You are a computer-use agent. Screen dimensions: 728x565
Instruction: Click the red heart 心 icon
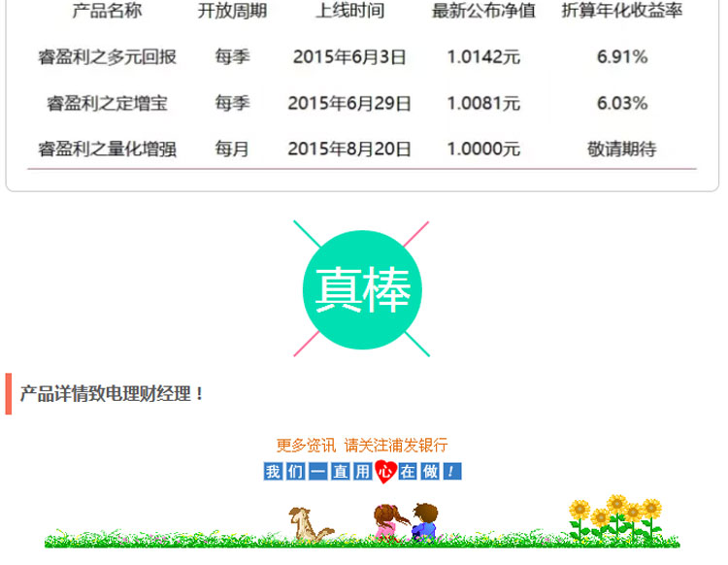pyautogui.click(x=384, y=472)
